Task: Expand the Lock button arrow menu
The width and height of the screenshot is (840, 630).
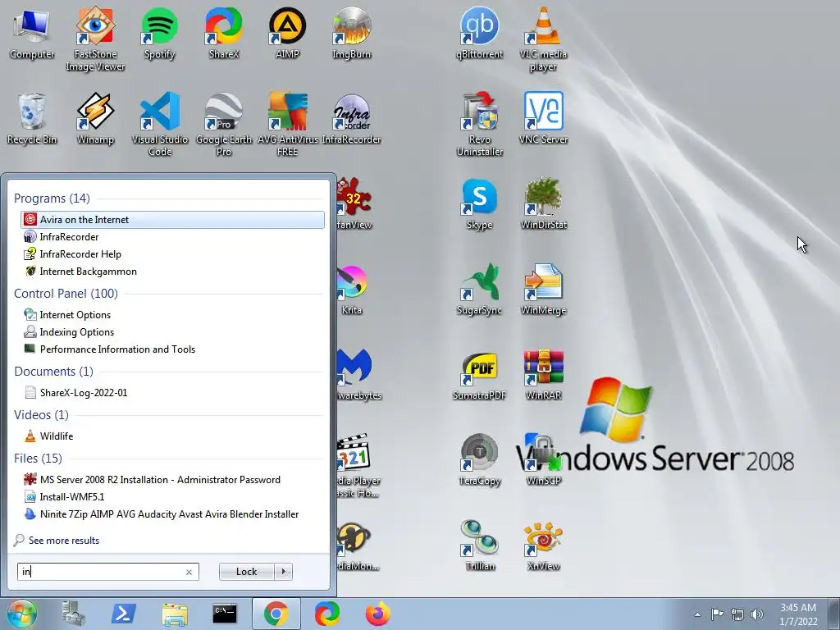Action: [x=283, y=572]
